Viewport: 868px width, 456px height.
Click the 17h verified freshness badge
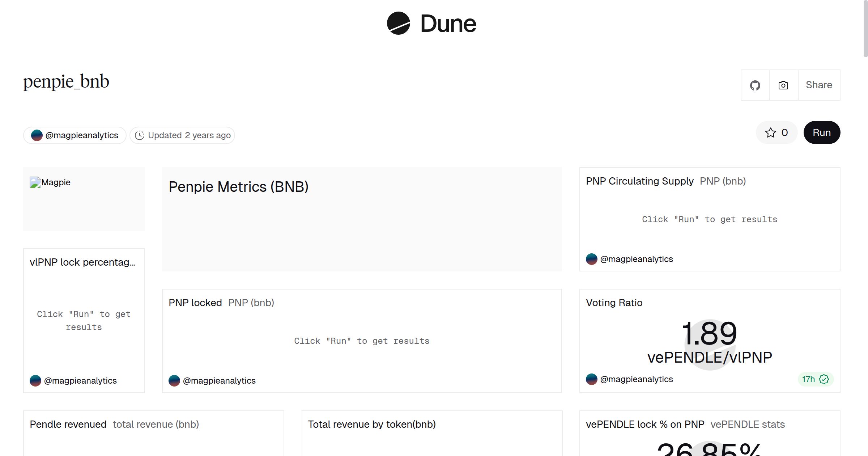click(x=815, y=379)
